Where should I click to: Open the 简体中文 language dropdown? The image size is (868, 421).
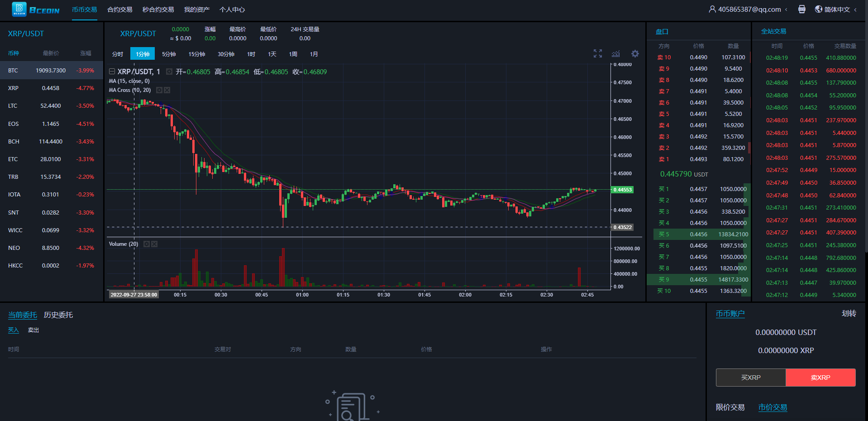[x=855, y=10]
